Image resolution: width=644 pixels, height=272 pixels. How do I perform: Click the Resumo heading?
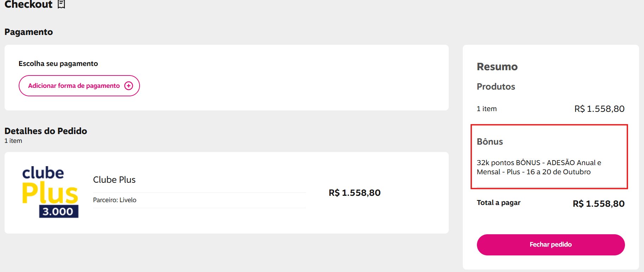tap(497, 67)
